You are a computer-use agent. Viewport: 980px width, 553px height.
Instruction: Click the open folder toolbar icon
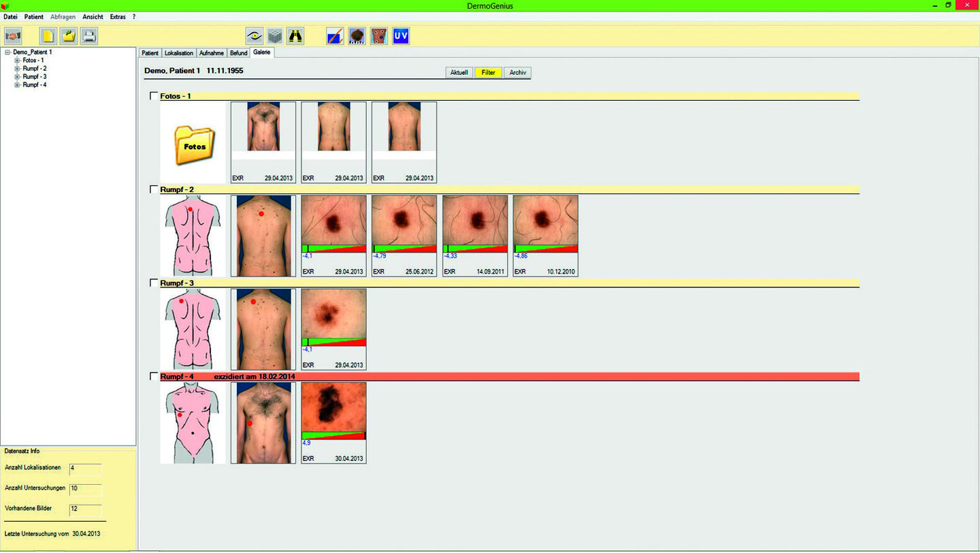(x=69, y=36)
